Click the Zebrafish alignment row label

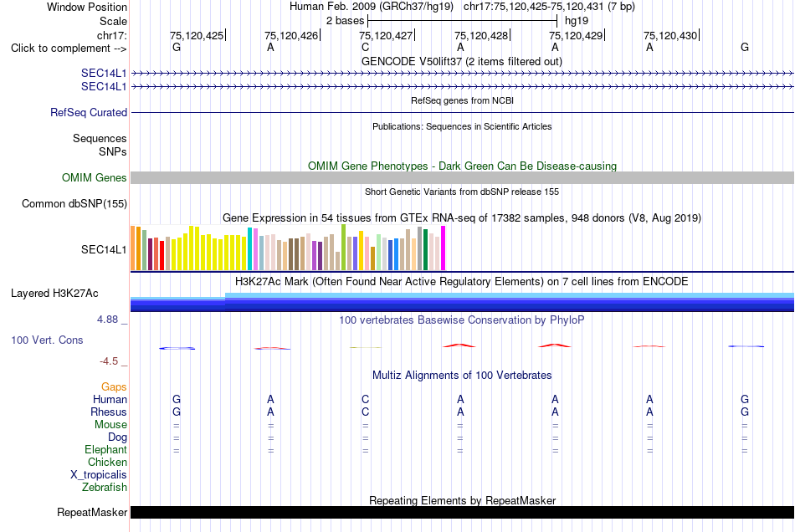click(105, 488)
